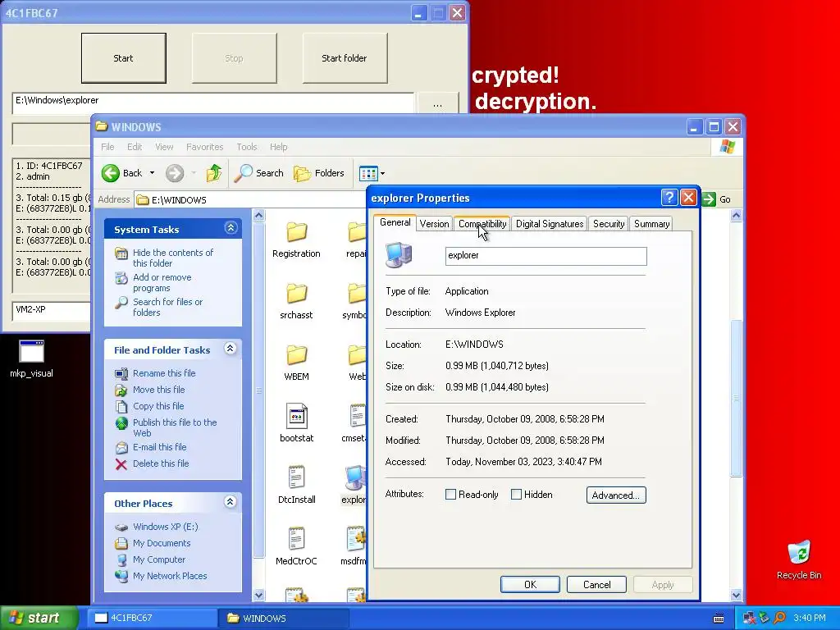Click Start button in 4C1FBC67 window
The height and width of the screenshot is (630, 840).
pos(123,58)
